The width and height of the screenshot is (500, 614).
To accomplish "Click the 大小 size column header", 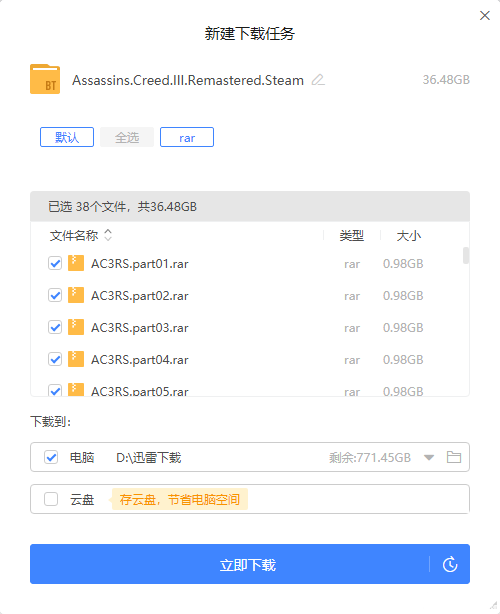I will point(408,236).
